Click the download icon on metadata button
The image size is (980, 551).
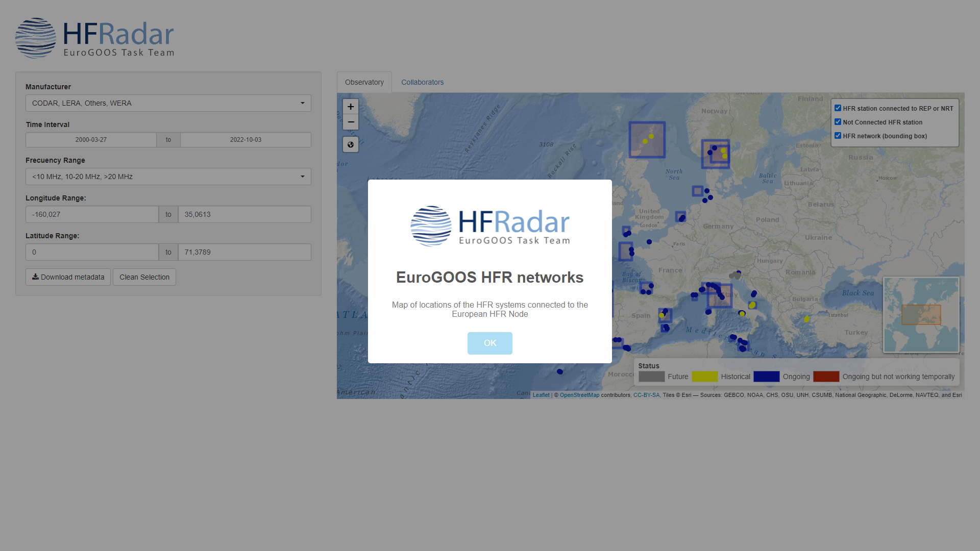[35, 277]
